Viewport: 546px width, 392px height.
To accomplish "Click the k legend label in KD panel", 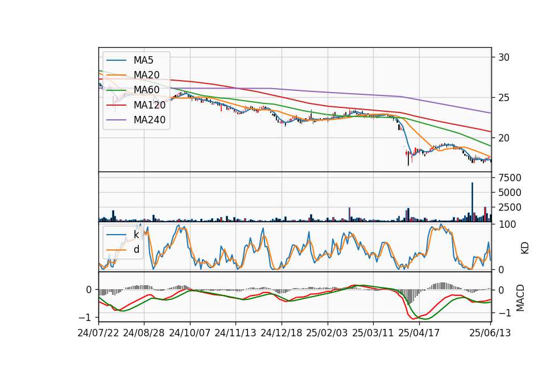I will tap(136, 235).
